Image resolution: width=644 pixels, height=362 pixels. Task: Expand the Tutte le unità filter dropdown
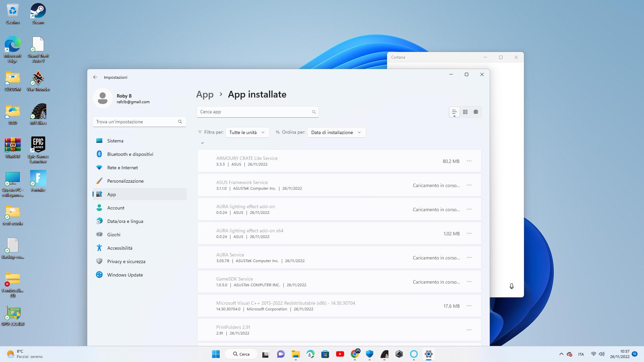247,132
